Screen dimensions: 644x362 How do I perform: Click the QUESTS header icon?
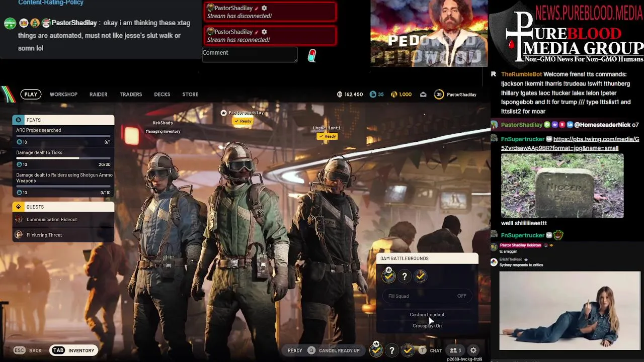pos(19,207)
